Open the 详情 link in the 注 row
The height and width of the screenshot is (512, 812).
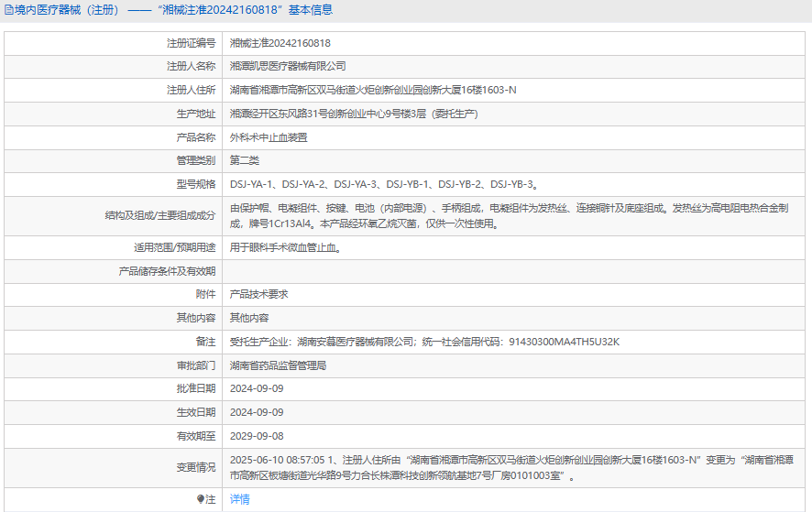click(x=240, y=499)
